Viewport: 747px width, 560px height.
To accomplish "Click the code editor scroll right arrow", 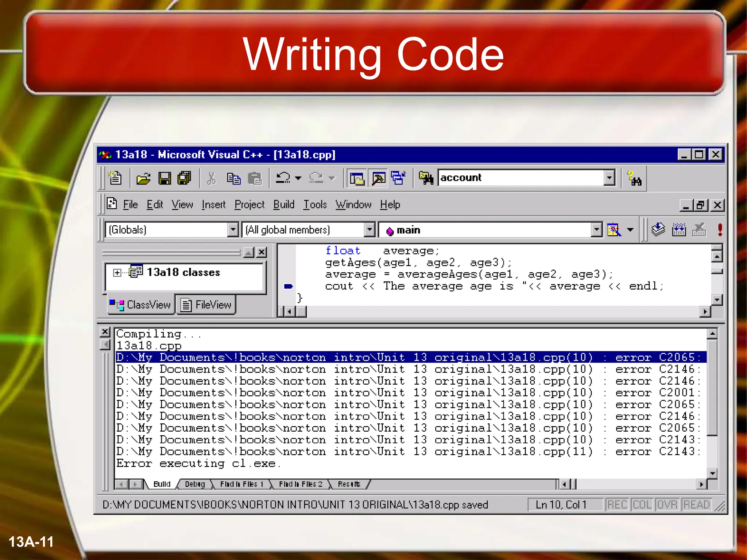I will click(x=705, y=312).
